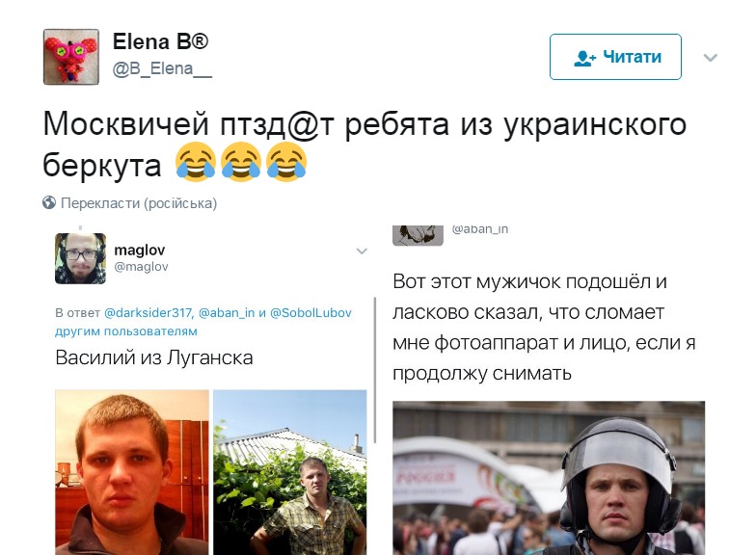Open maglov's profile avatar
This screenshot has width=756, height=555.
(81, 258)
